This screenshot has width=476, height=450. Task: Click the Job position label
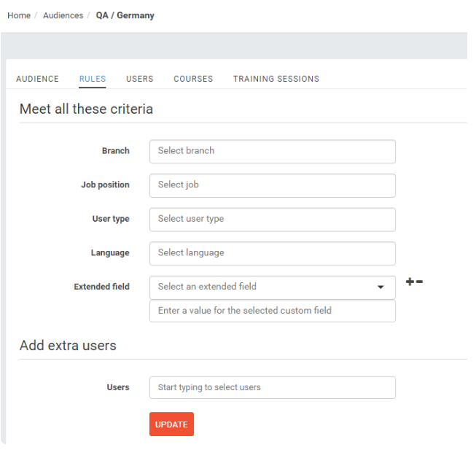[x=105, y=185]
